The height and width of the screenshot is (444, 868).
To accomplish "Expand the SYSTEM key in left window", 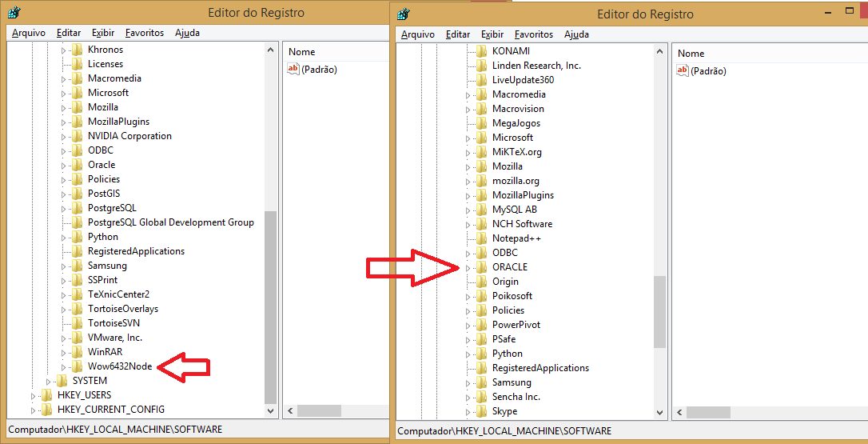I will [x=48, y=382].
